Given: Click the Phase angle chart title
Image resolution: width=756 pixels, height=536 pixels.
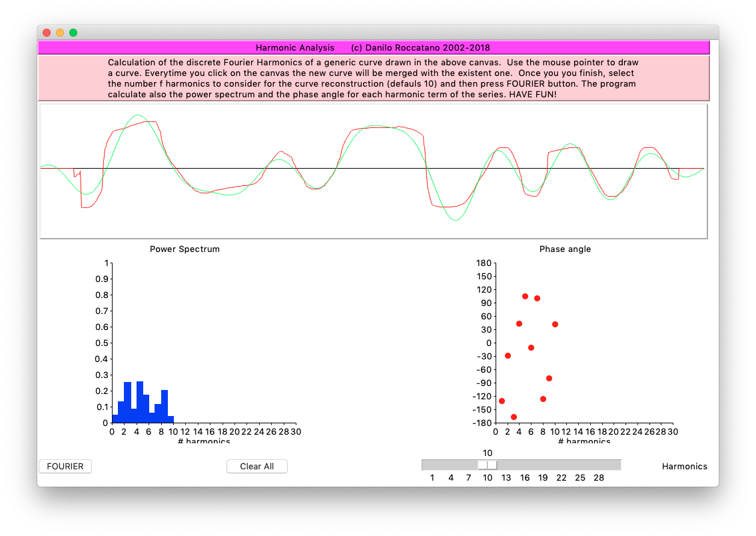Looking at the screenshot, I should point(565,249).
